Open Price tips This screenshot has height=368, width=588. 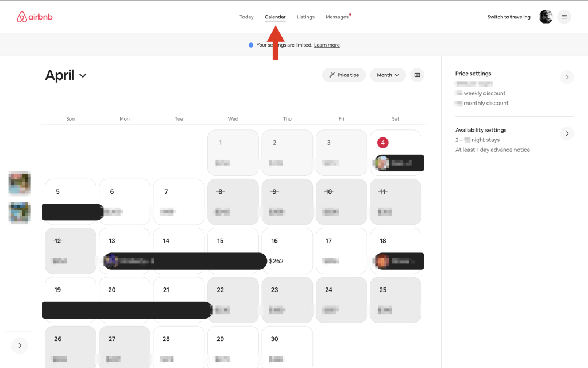coord(343,75)
